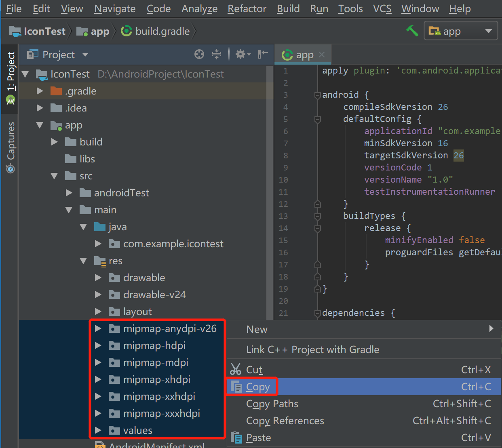502x448 pixels.
Task: Click build.gradle icon in breadcrumb
Action: (x=127, y=31)
